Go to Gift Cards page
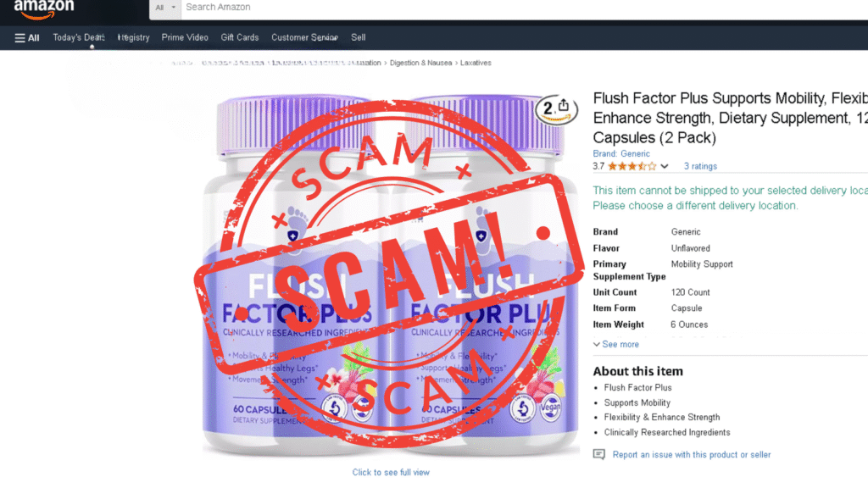 240,37
